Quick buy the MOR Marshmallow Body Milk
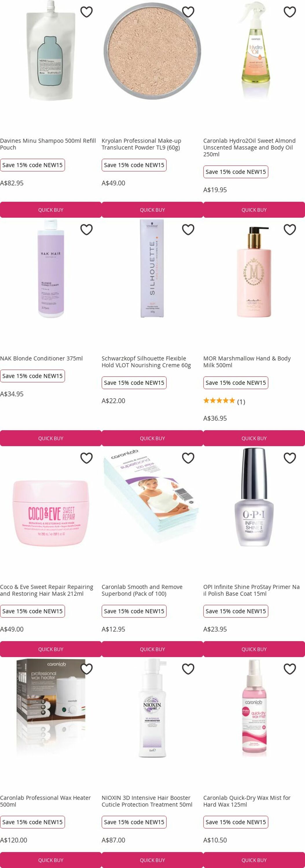 click(x=254, y=438)
